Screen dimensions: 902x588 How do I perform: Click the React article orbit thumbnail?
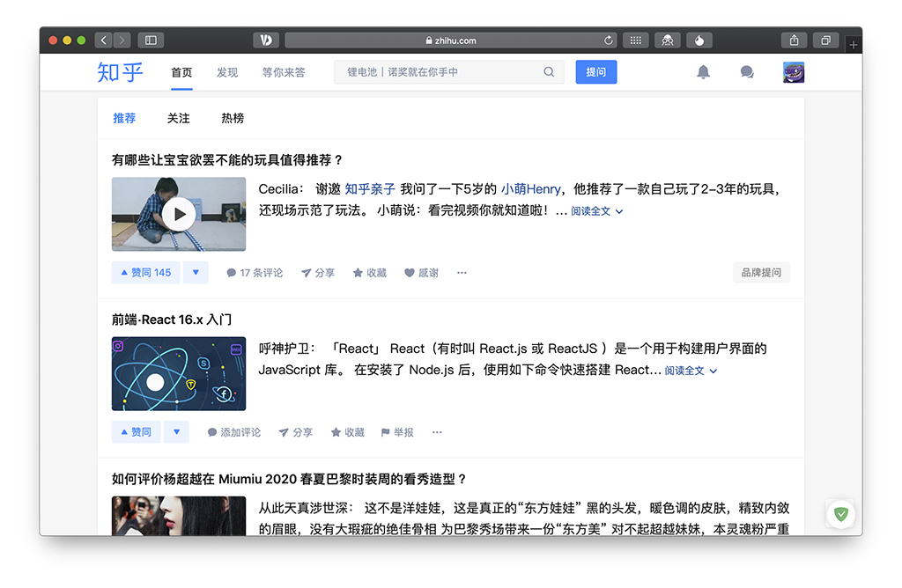179,373
